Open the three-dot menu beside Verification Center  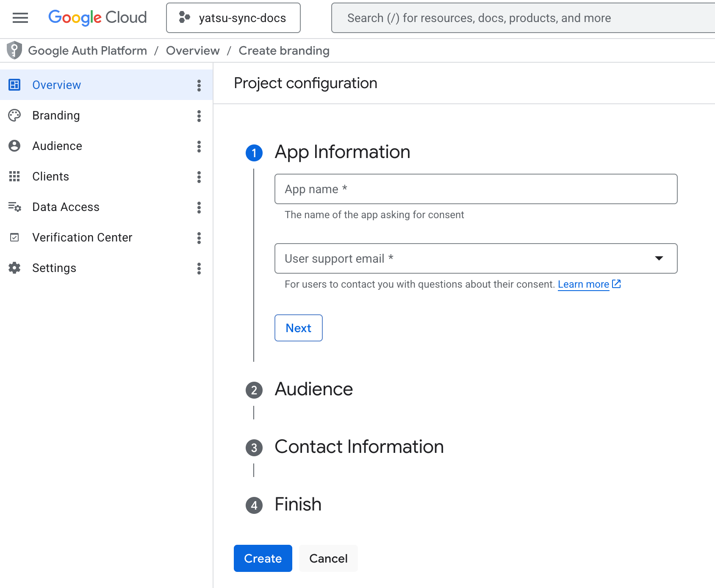(199, 238)
